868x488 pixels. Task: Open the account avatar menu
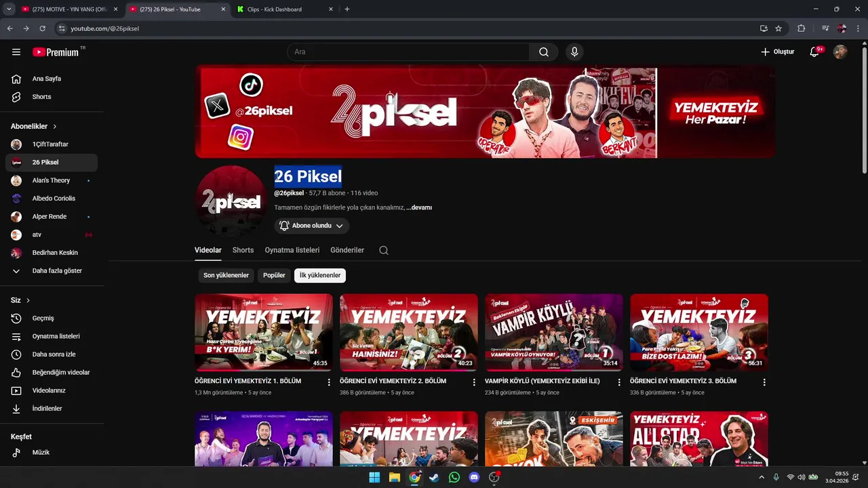(840, 52)
